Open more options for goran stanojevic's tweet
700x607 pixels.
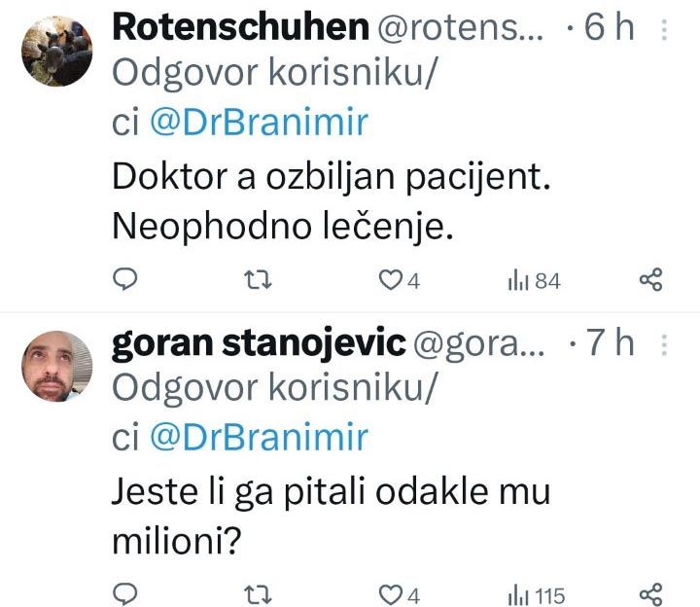click(664, 344)
